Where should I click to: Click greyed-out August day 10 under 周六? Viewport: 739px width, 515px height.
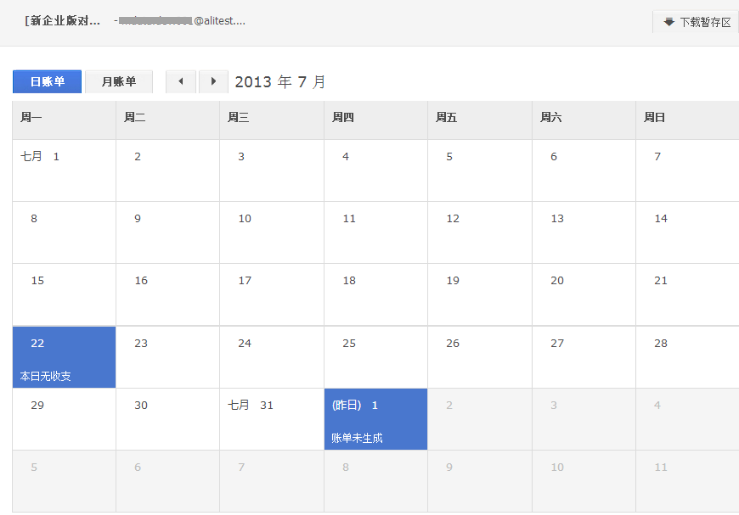pos(584,481)
